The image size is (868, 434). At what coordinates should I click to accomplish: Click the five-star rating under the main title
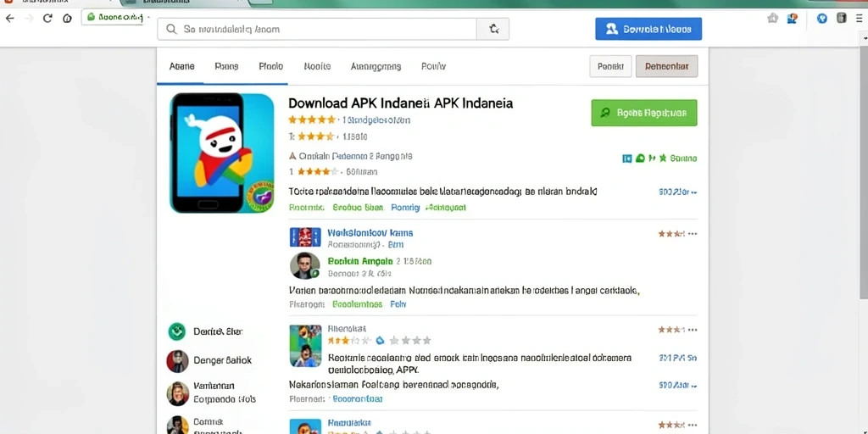312,120
